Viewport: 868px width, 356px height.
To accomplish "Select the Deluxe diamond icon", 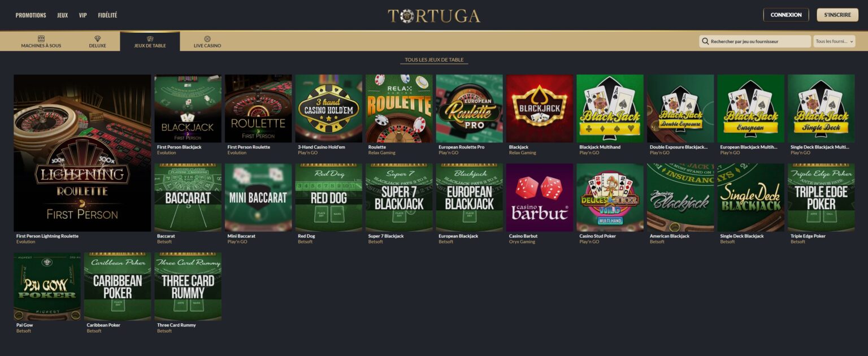I will coord(97,38).
